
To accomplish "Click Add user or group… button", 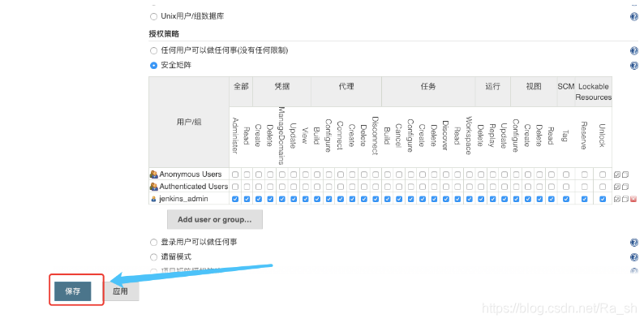I will 215,219.
